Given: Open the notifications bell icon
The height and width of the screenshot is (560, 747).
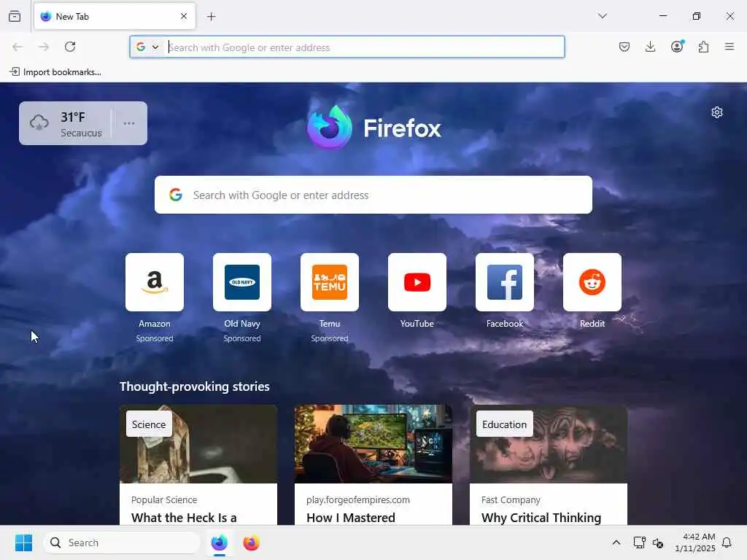Looking at the screenshot, I should 727,542.
